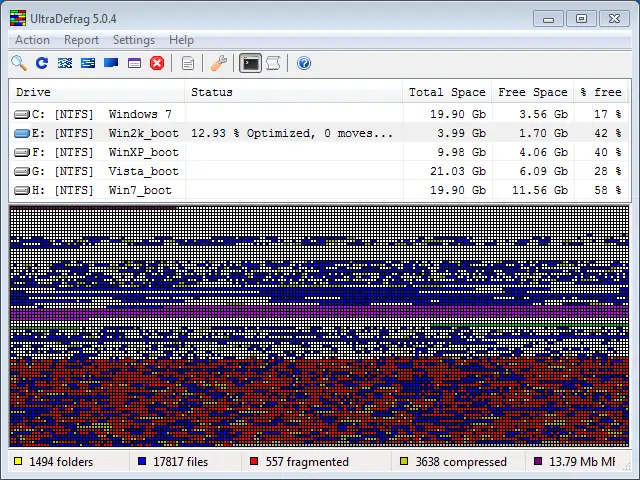Click the '42 %' free cell
The height and width of the screenshot is (480, 640).
(x=608, y=133)
